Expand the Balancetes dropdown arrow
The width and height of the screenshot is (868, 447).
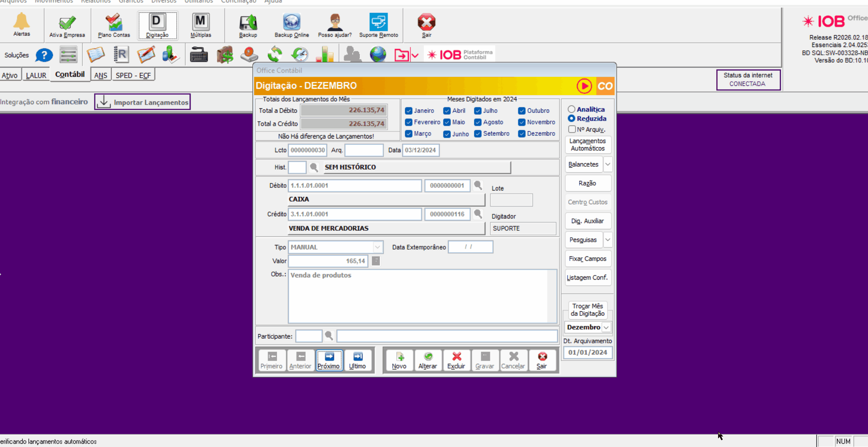(x=607, y=165)
